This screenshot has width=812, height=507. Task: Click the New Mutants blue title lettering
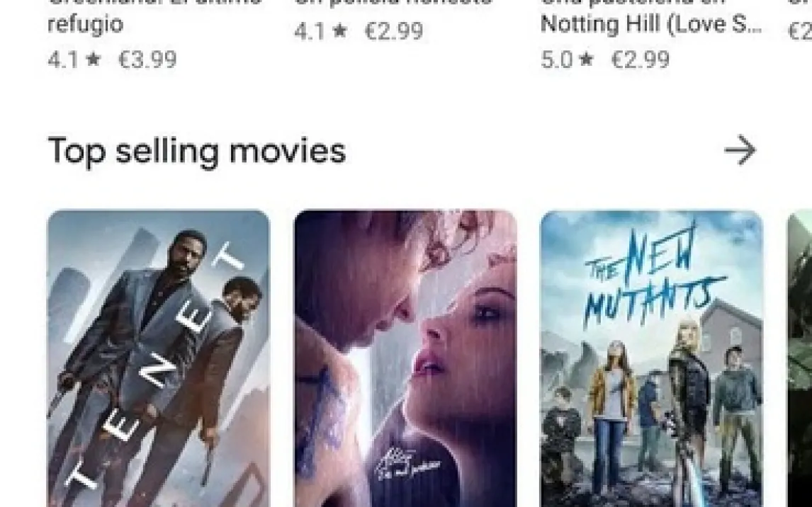[x=653, y=275]
